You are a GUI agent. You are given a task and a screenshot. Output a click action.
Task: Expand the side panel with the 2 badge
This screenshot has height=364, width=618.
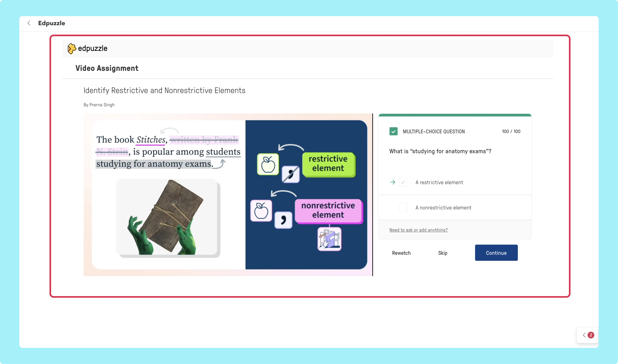click(x=588, y=335)
